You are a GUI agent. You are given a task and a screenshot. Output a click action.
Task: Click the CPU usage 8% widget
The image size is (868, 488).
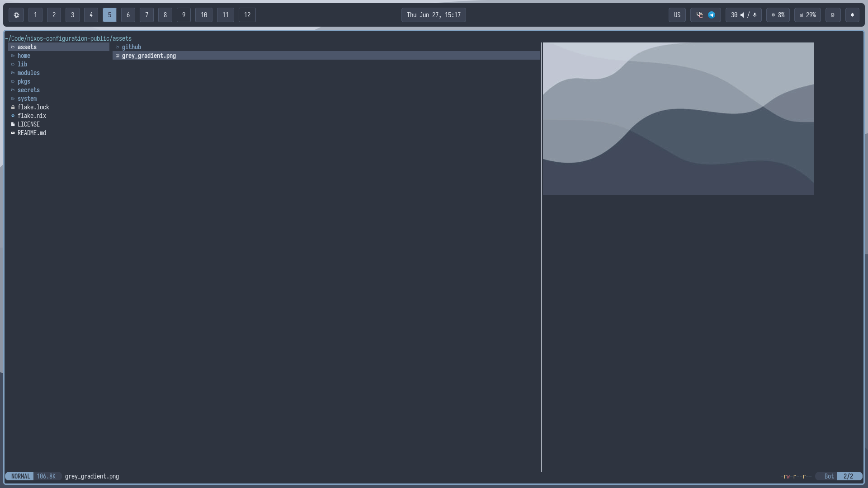[778, 15]
